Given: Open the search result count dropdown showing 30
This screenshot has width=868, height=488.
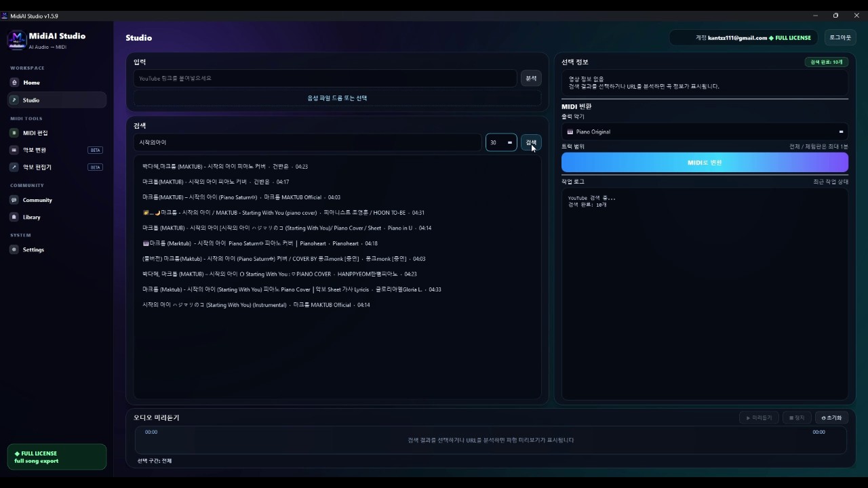Looking at the screenshot, I should coord(501,142).
